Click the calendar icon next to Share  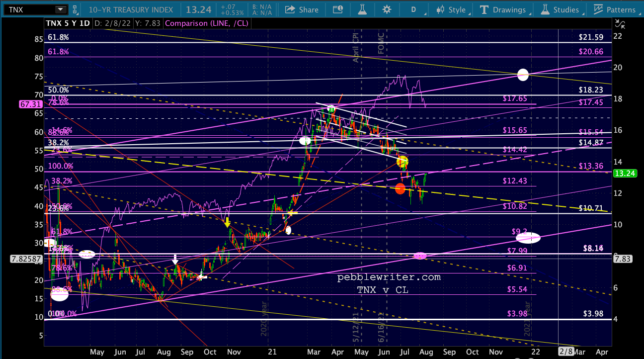coord(338,9)
